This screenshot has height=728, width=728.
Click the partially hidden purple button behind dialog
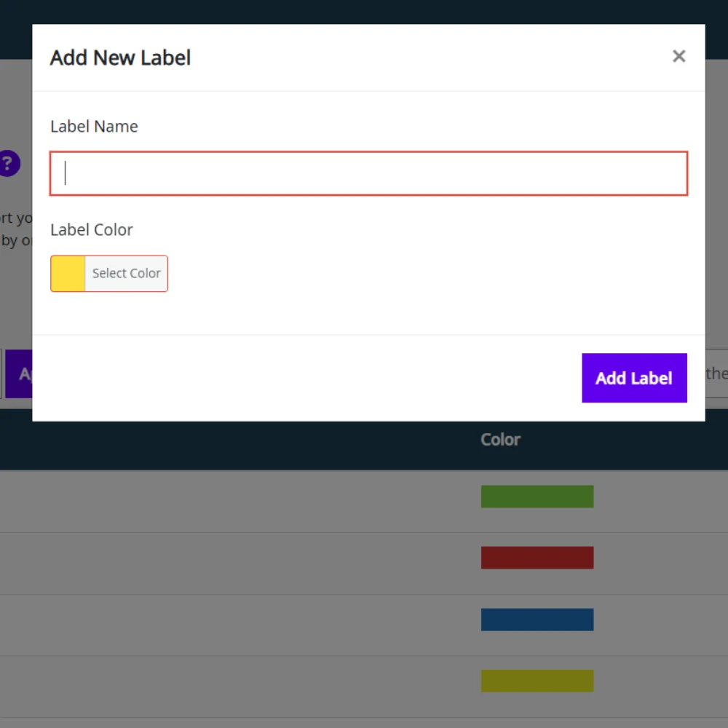tap(18, 373)
